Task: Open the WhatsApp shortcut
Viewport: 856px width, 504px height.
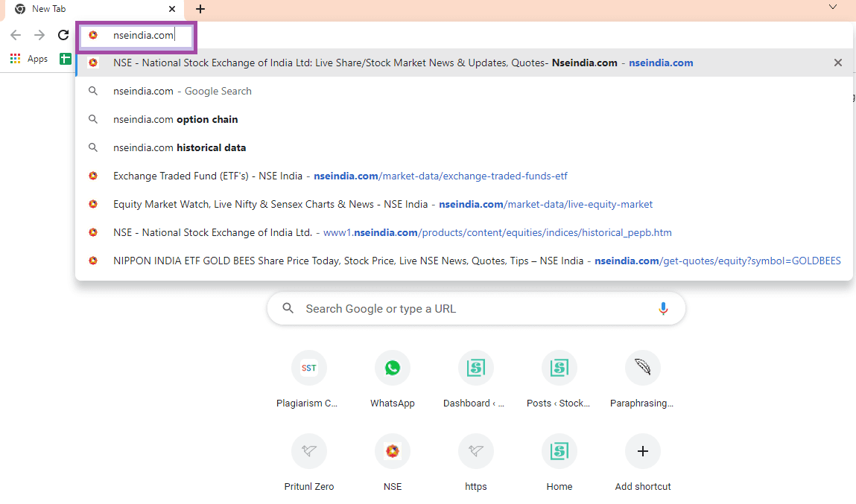Action: 392,380
